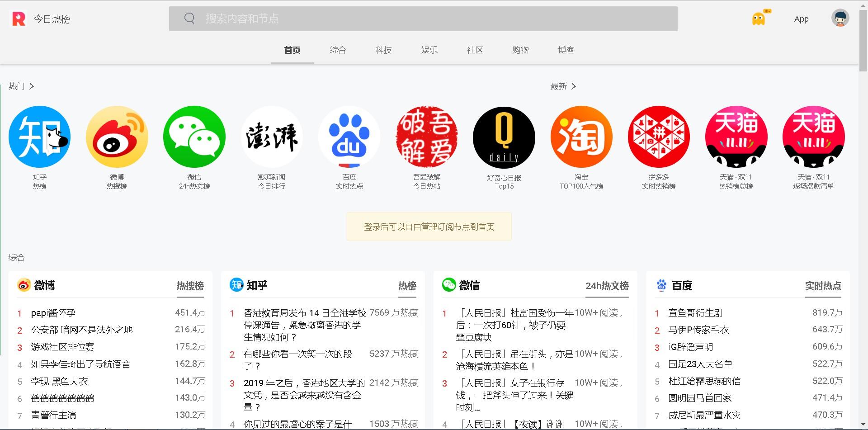Screen dimensions: 868x430
Task: Open Weibo topic 如果李佳琦出了导航语音
Action: pyautogui.click(x=80, y=364)
